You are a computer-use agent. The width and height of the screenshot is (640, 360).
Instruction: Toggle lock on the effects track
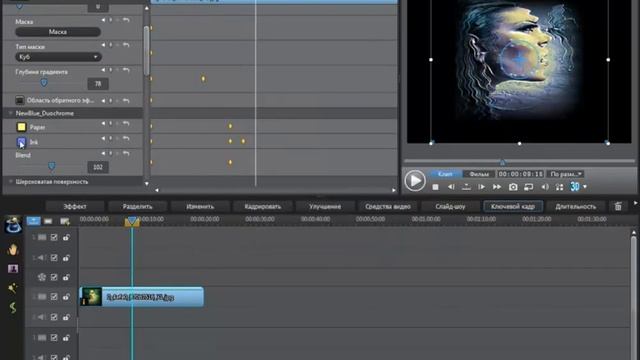[66, 277]
